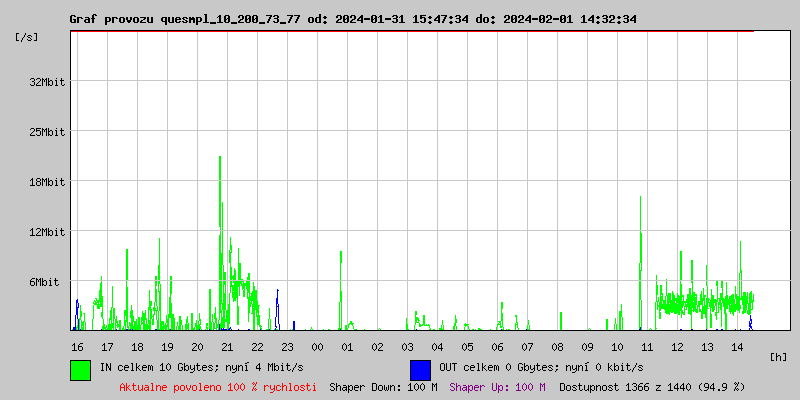
Task: Click the 25Mbit y-axis label
Action: point(47,131)
